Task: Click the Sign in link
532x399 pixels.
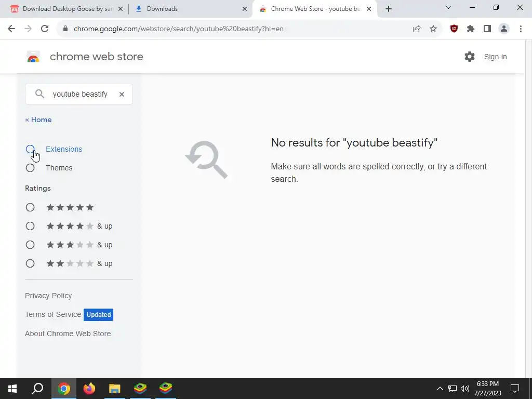Action: point(495,57)
